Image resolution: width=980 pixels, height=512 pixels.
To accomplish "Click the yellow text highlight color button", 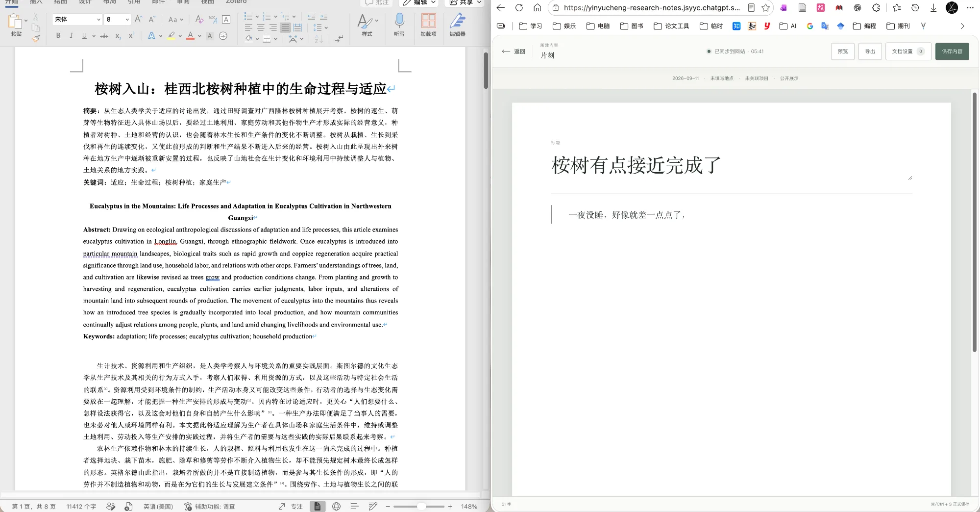I will click(x=171, y=36).
